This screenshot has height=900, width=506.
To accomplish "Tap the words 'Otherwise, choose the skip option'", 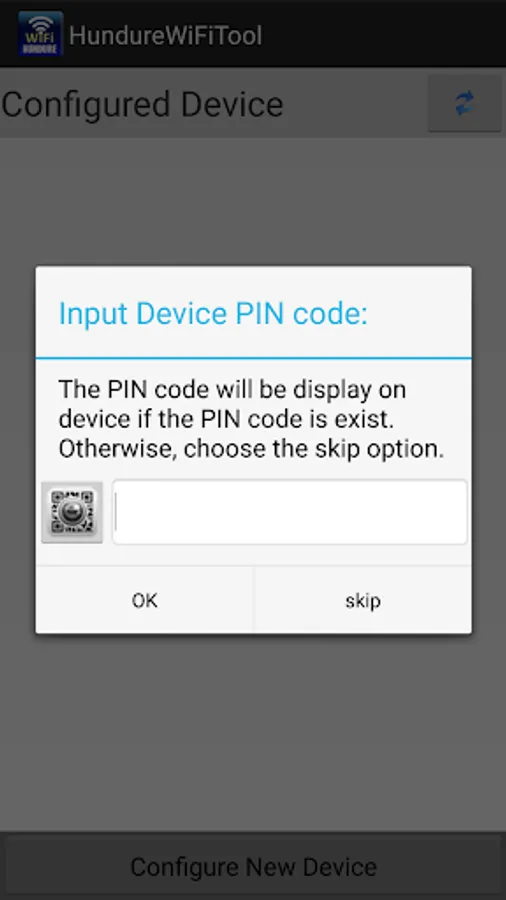I will [x=251, y=449].
